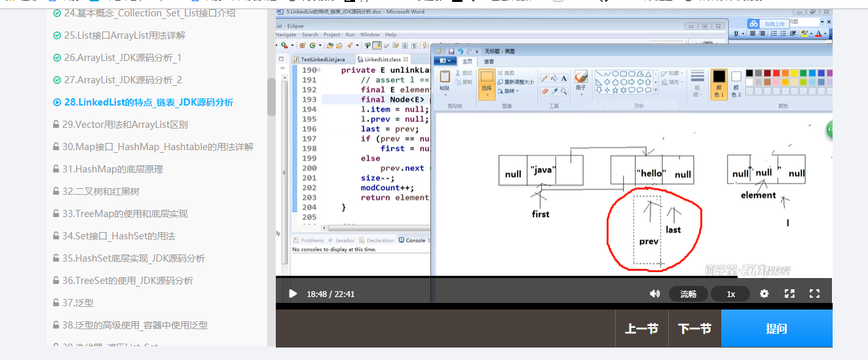Open locked lesson 29 Vector用法和ArrayList区别

tap(121, 125)
